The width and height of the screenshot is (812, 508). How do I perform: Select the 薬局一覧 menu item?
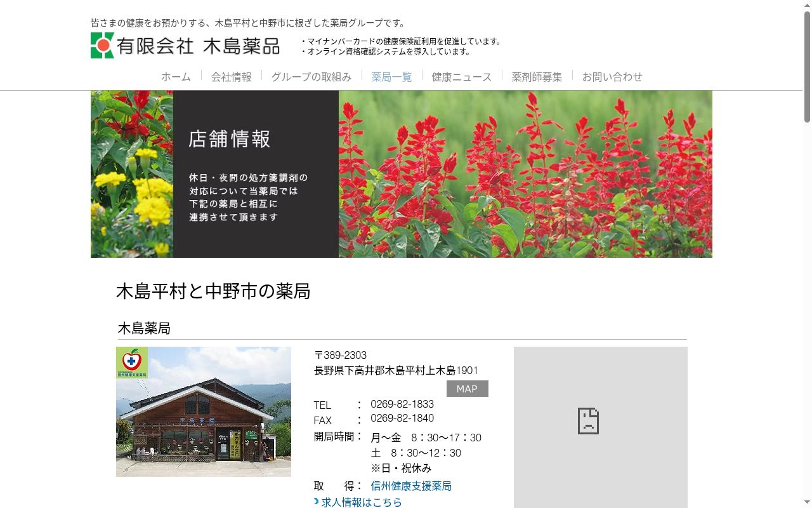391,77
